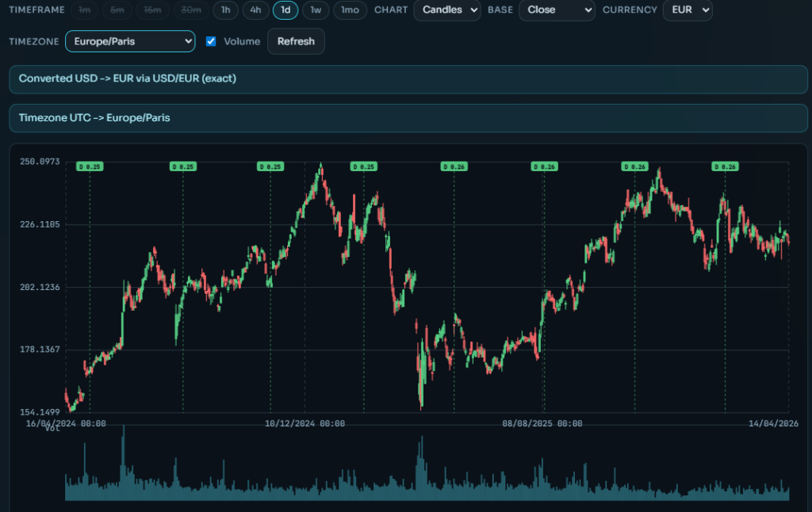
Task: Switch to the 1h timeframe
Action: [x=225, y=10]
